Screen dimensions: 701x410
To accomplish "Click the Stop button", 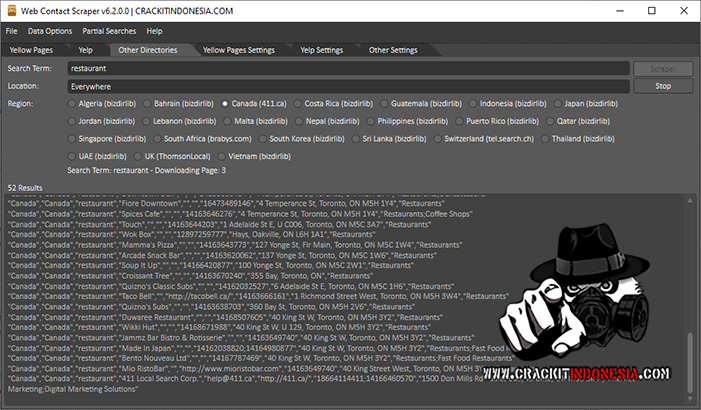I will (x=662, y=86).
